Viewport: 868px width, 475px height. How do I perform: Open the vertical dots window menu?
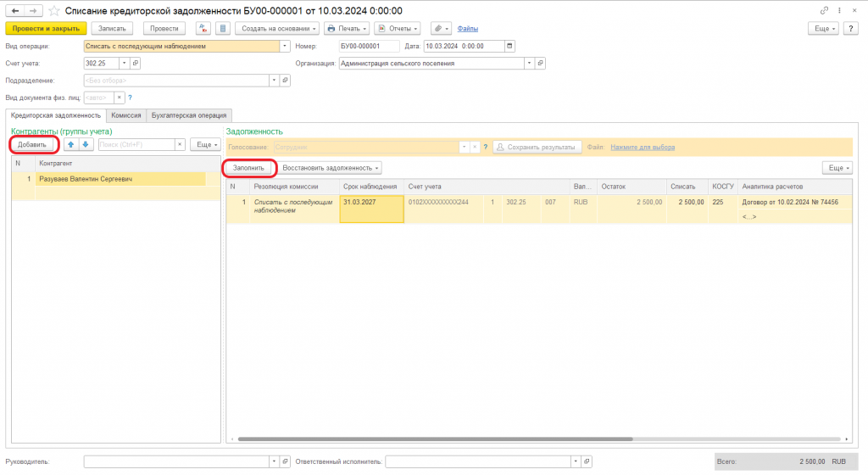coord(840,10)
